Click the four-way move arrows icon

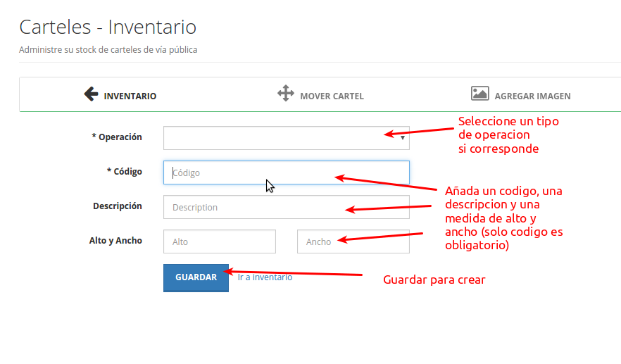tap(286, 93)
